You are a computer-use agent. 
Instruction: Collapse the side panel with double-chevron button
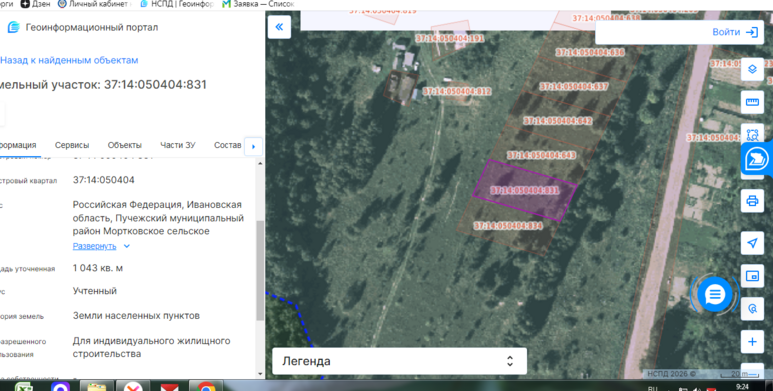pos(279,27)
